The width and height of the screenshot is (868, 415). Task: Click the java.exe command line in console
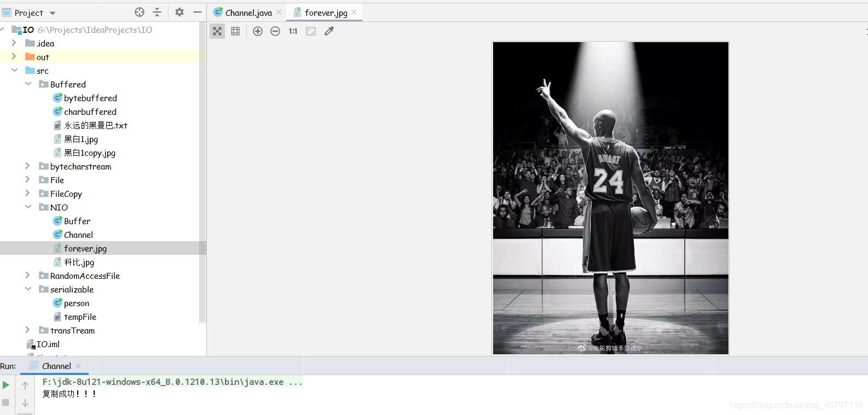[172, 382]
